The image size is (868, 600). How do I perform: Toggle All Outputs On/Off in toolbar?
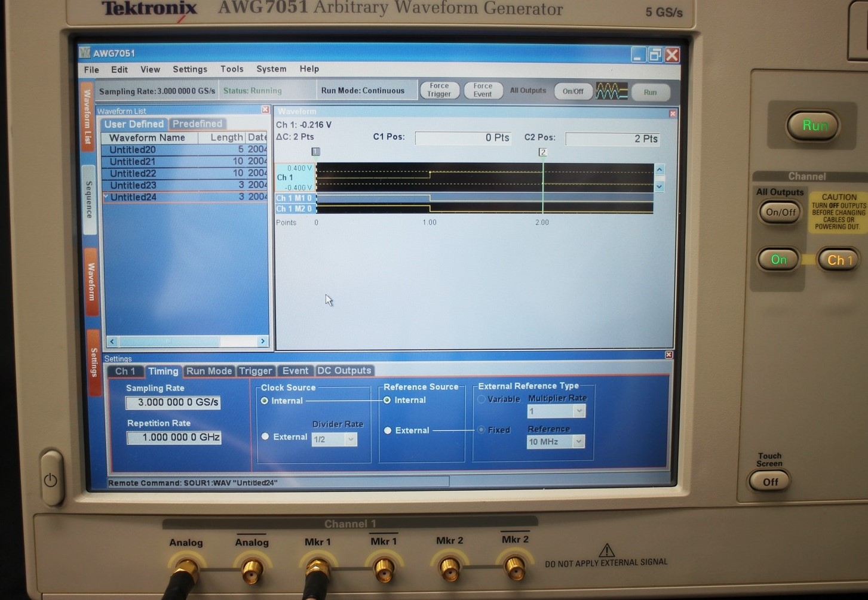572,91
